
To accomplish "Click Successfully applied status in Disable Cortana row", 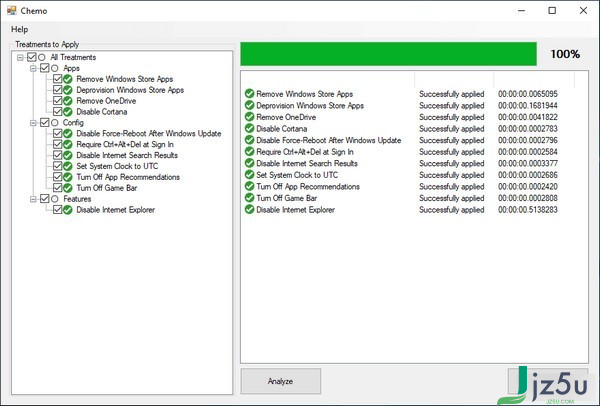I will click(452, 129).
